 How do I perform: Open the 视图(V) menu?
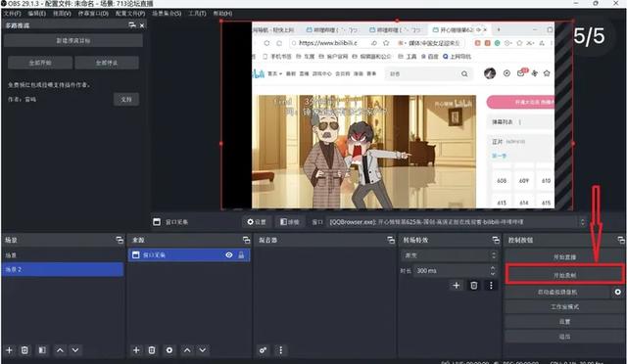coord(62,13)
